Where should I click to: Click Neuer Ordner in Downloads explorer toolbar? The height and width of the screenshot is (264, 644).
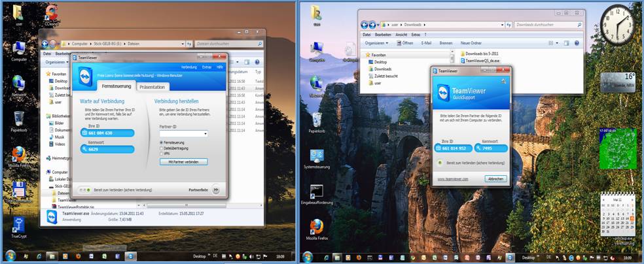(471, 43)
